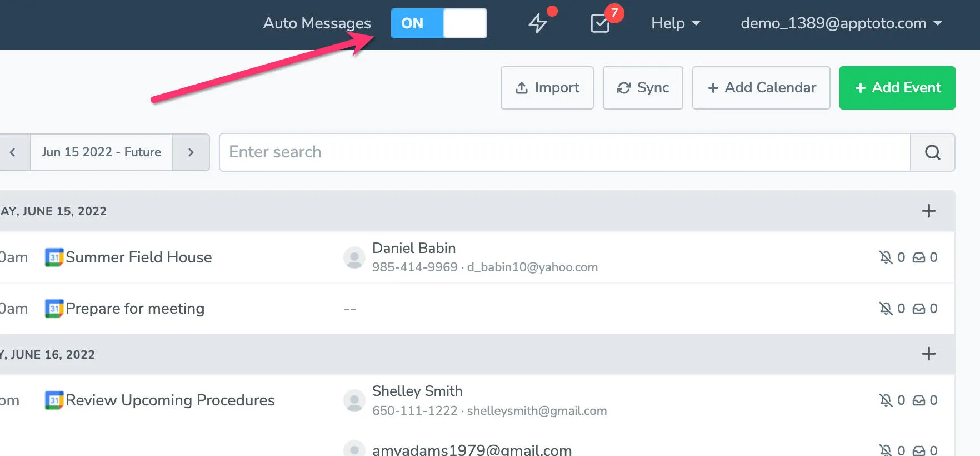This screenshot has width=980, height=456.
Task: Open the Prepare for meeting event
Action: tap(135, 309)
